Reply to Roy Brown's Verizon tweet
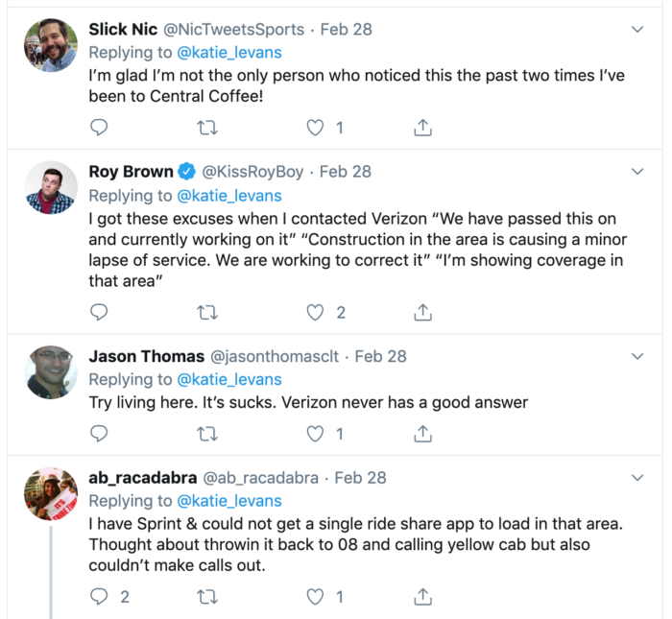Image resolution: width=672 pixels, height=619 pixels. [x=99, y=312]
